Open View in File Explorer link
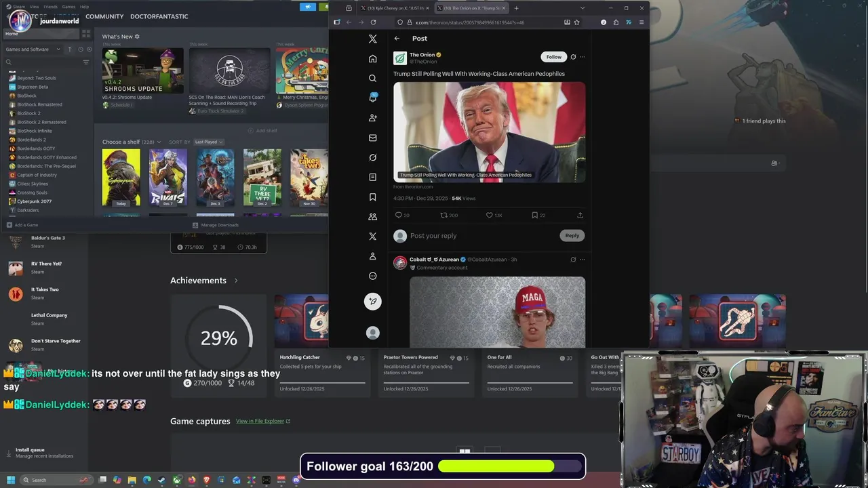 pos(263,421)
